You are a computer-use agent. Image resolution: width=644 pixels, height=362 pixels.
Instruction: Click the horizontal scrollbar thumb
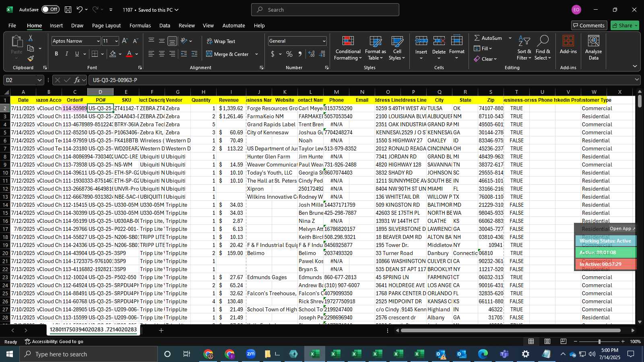click(510, 331)
